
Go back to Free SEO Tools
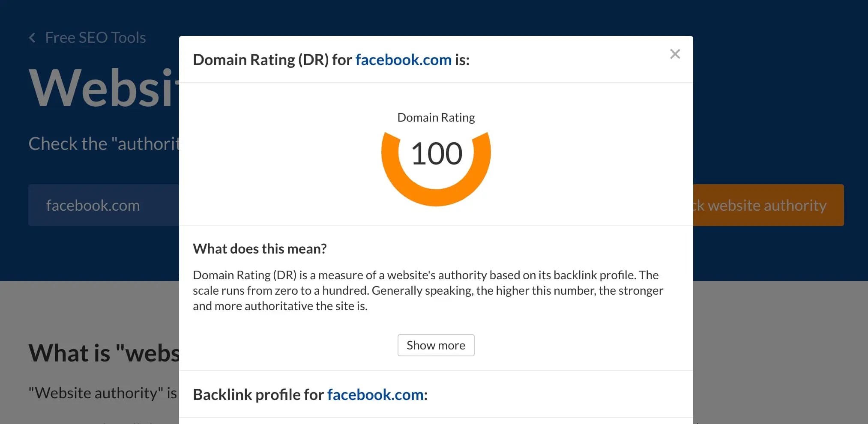[95, 38]
